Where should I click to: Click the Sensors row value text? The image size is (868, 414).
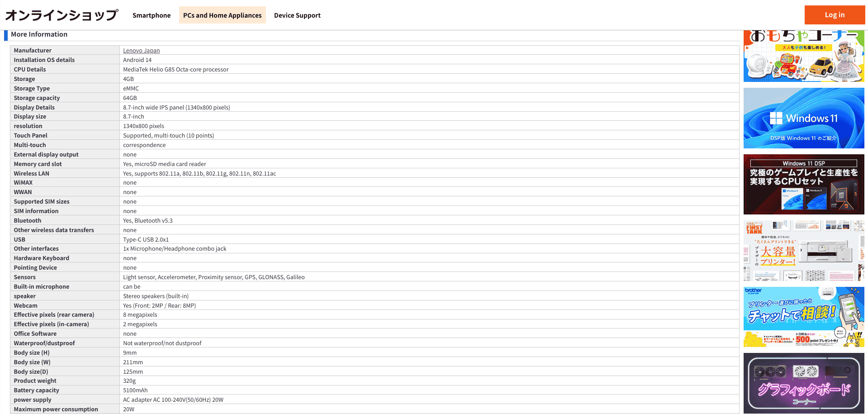pyautogui.click(x=213, y=277)
